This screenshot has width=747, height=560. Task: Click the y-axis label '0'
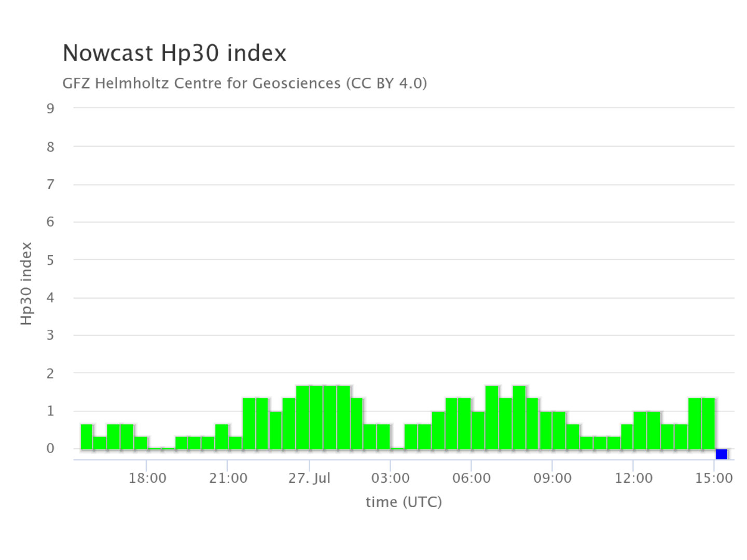(50, 449)
